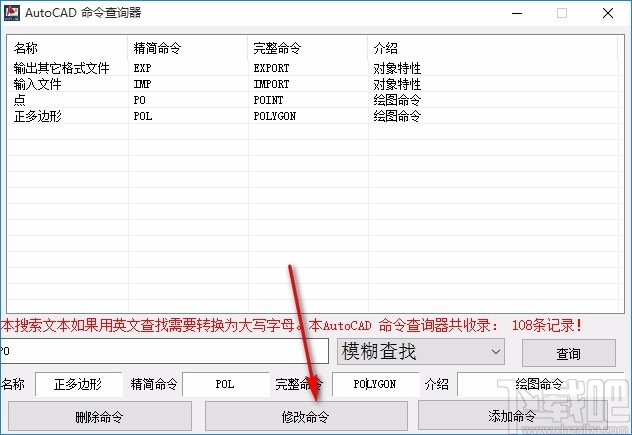Image resolution: width=632 pixels, height=435 pixels.
Task: Click the search text field containing PO
Action: [x=164, y=351]
